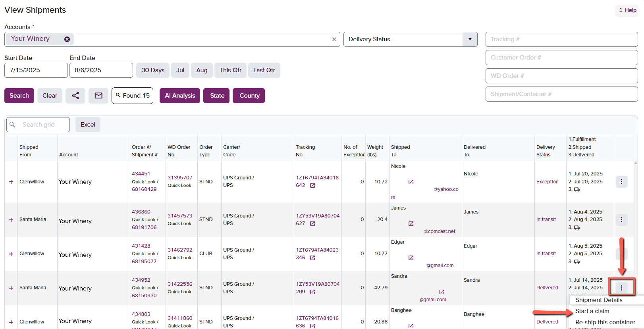Click the delivery truck icon for Aug 5 row
Screen dimensions: 644x329
577,262
